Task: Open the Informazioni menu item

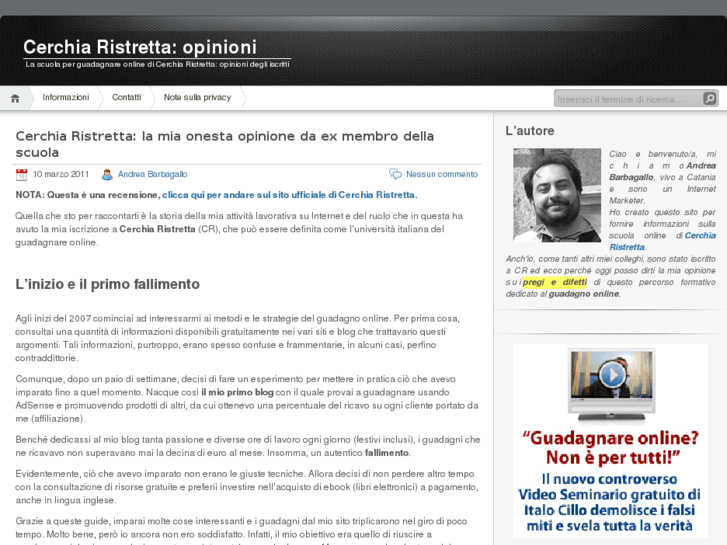Action: tap(66, 97)
